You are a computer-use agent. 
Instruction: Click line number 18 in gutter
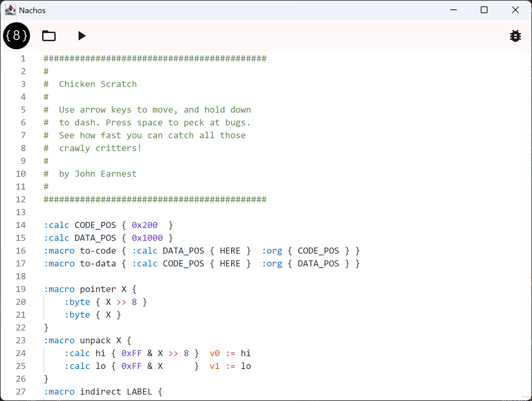[x=21, y=276]
